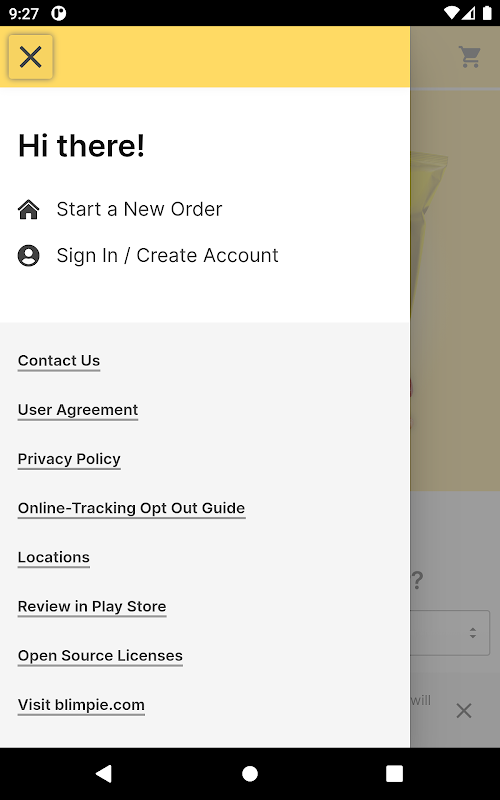The height and width of the screenshot is (800, 500).
Task: Tap Android home circle button
Action: pos(249,773)
